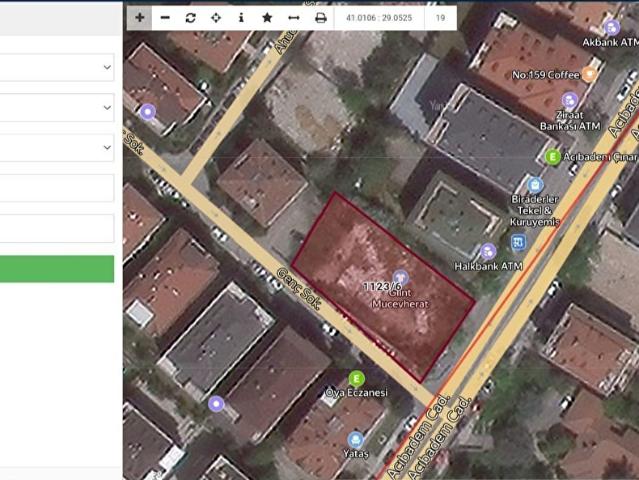Image resolution: width=639 pixels, height=480 pixels.
Task: Click the Biraderler Tekel shop marker
Action: click(535, 185)
